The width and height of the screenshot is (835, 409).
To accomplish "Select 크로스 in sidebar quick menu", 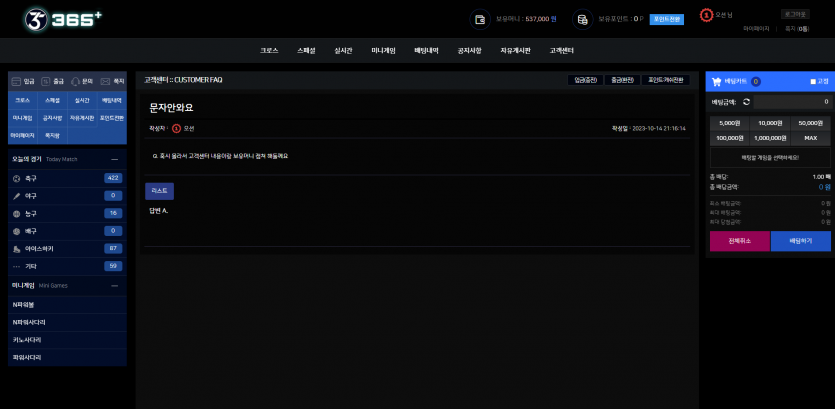I will point(23,100).
